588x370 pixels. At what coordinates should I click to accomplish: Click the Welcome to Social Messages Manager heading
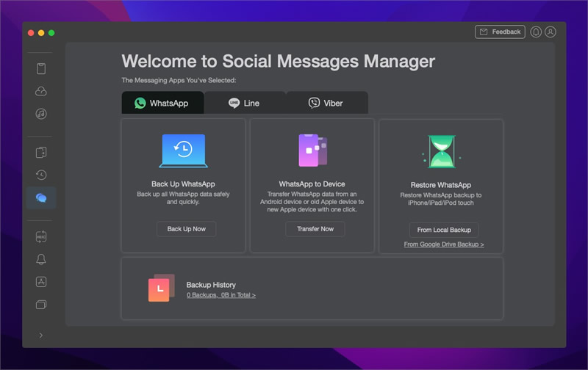[279, 61]
